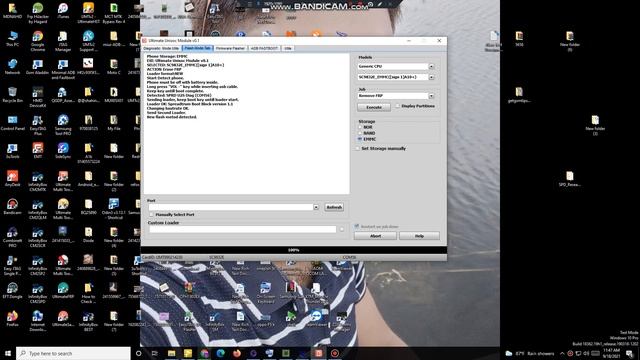The height and width of the screenshot is (360, 640).
Task: Click the Refresh port button
Action: pyautogui.click(x=334, y=207)
